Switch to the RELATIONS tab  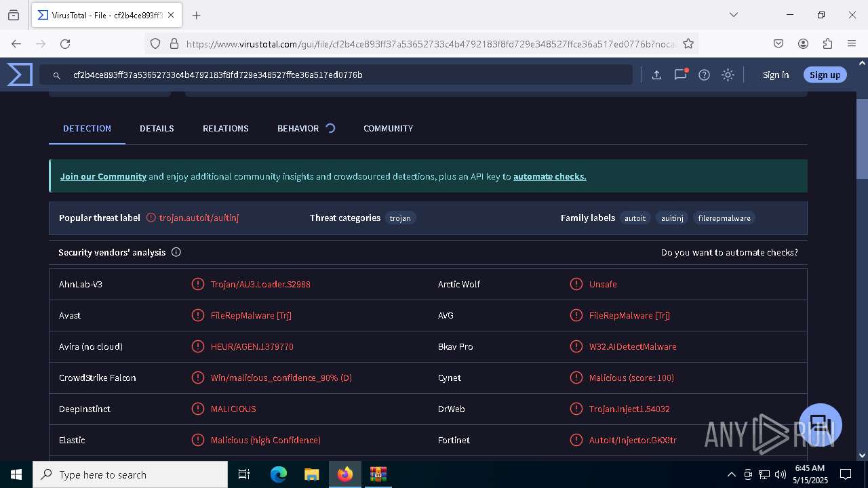pos(226,128)
